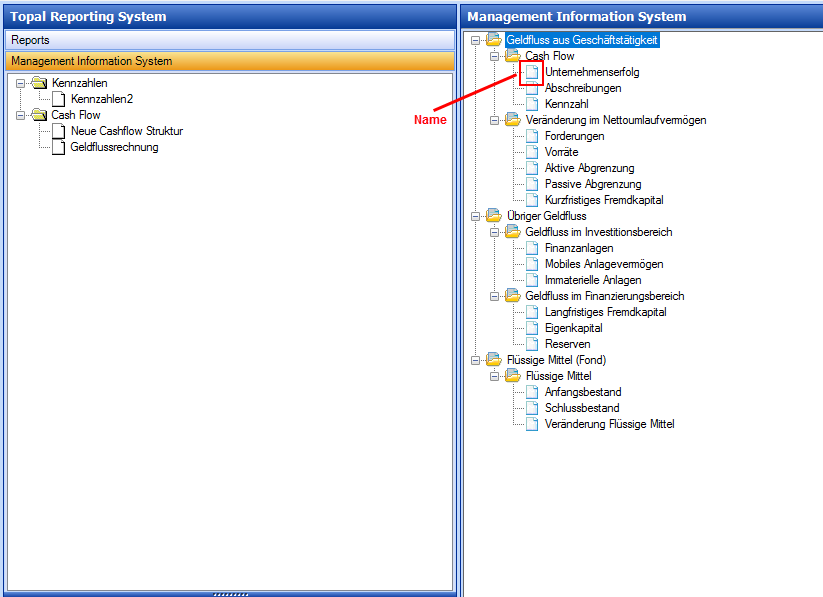Collapse the Veränderung im Nettoumlaufvermögen node
The width and height of the screenshot is (823, 597).
[x=494, y=120]
